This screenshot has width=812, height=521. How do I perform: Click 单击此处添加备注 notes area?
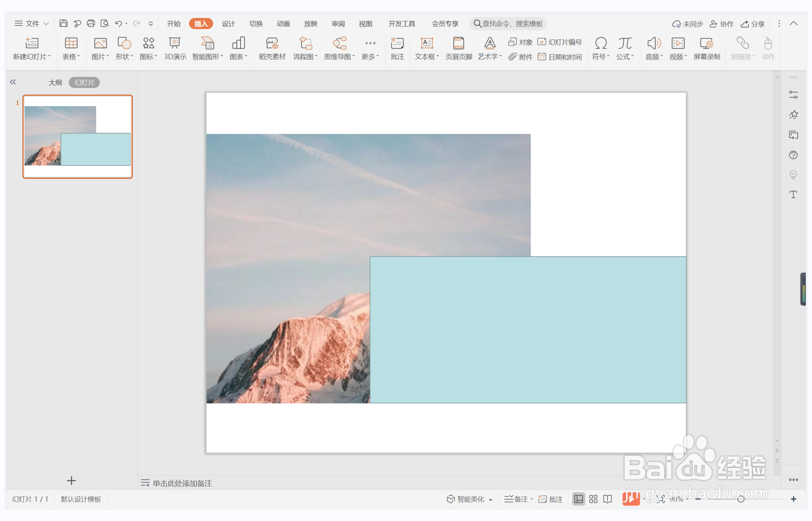click(182, 483)
